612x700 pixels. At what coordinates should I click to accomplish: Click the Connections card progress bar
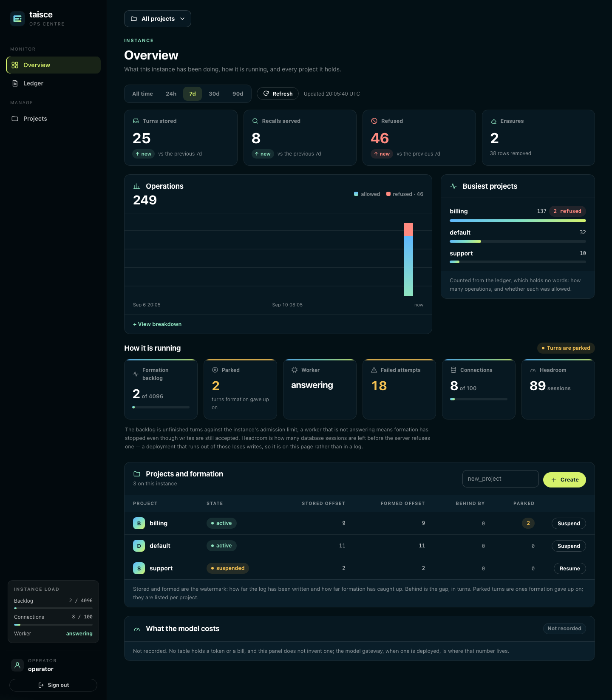(479, 399)
